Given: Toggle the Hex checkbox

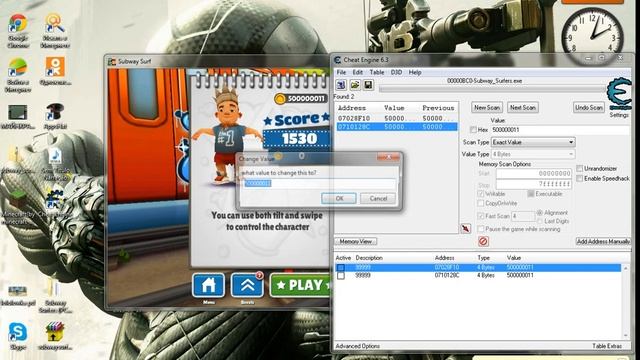Looking at the screenshot, I should pyautogui.click(x=473, y=130).
